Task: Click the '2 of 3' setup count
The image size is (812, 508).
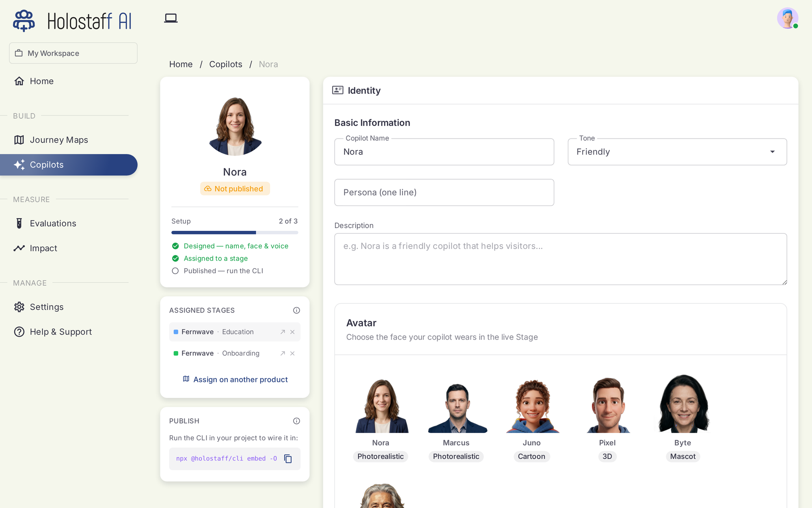Action: [288, 221]
